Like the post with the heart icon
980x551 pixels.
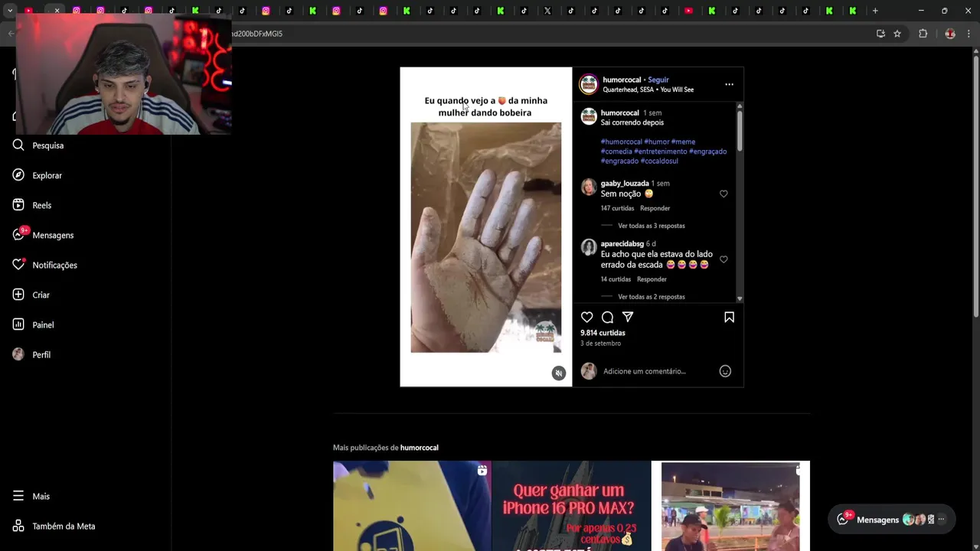click(x=586, y=317)
